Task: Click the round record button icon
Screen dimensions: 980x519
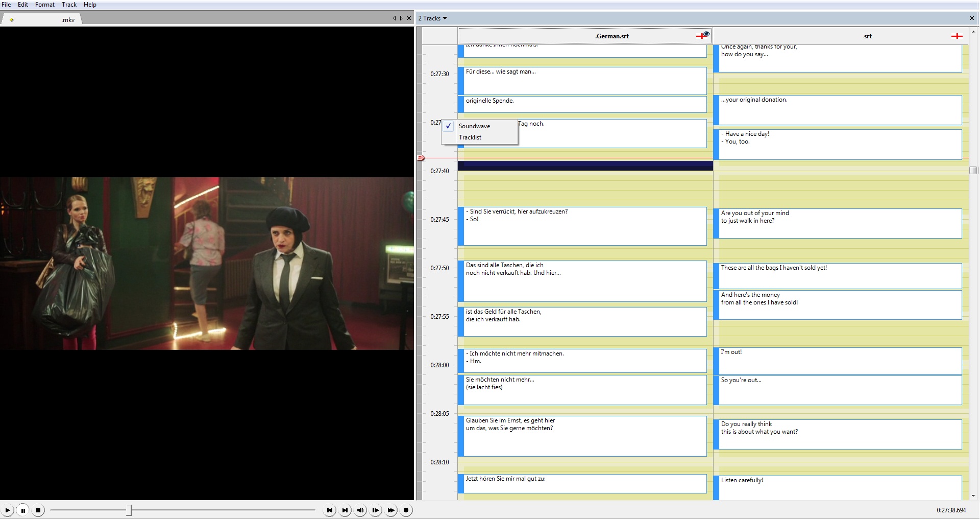Action: pyautogui.click(x=406, y=510)
